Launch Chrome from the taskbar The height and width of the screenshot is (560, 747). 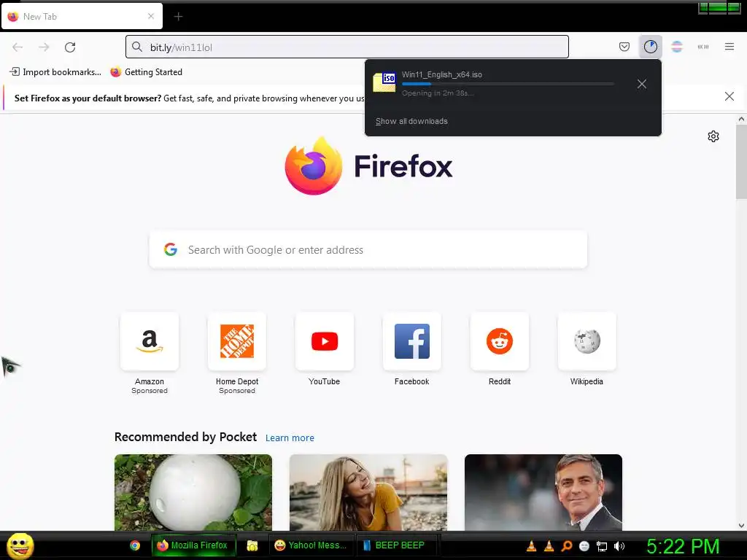pyautogui.click(x=135, y=545)
